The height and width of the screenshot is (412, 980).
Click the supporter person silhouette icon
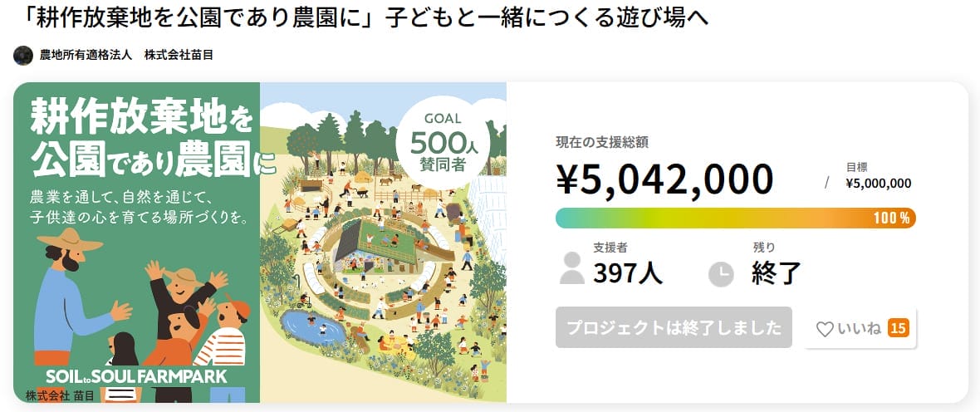coord(572,268)
